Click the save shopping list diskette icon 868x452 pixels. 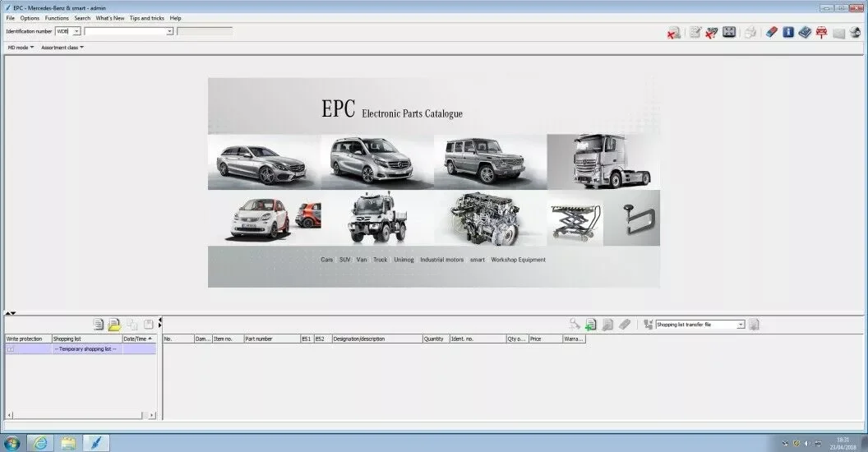[x=148, y=325]
